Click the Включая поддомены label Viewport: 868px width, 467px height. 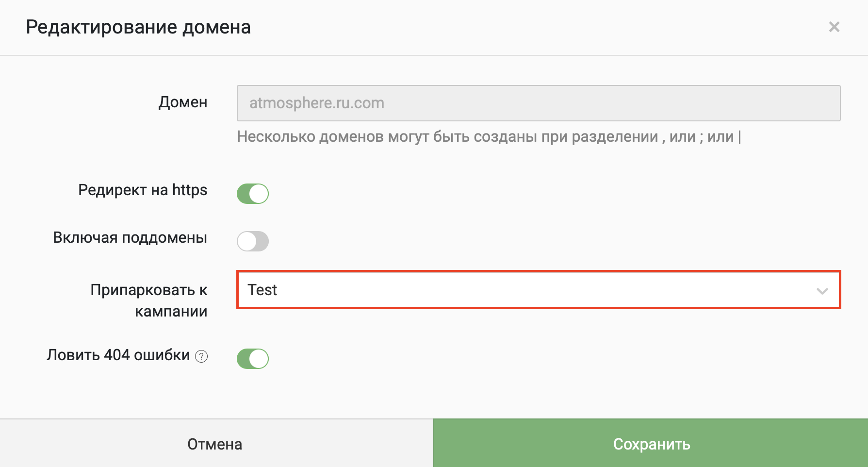coord(130,237)
